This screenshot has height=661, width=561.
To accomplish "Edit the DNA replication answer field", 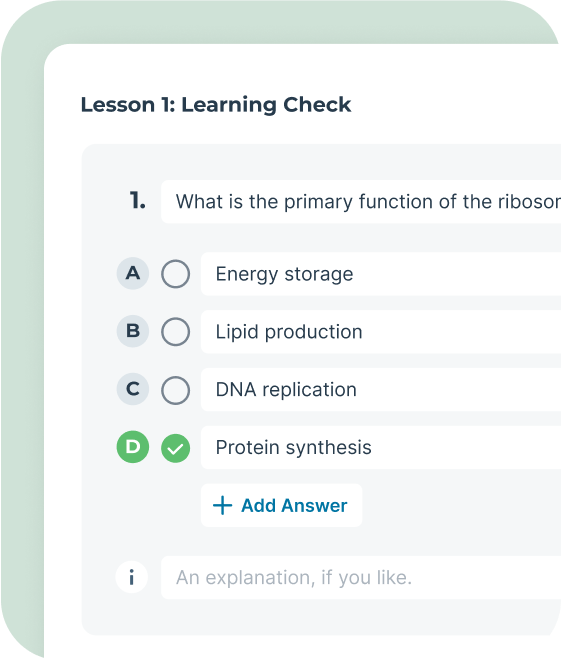I will tap(381, 390).
